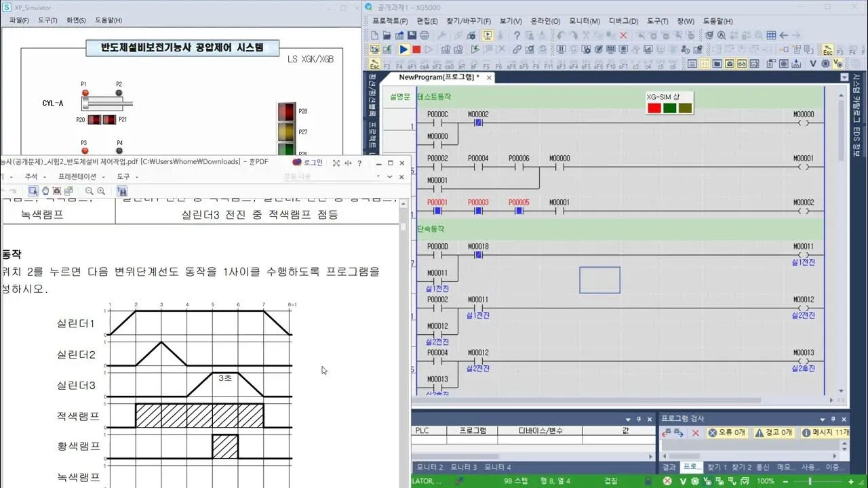Click the fullscreen expand icon in PDF viewer
The height and width of the screenshot is (488, 868).
point(336,163)
